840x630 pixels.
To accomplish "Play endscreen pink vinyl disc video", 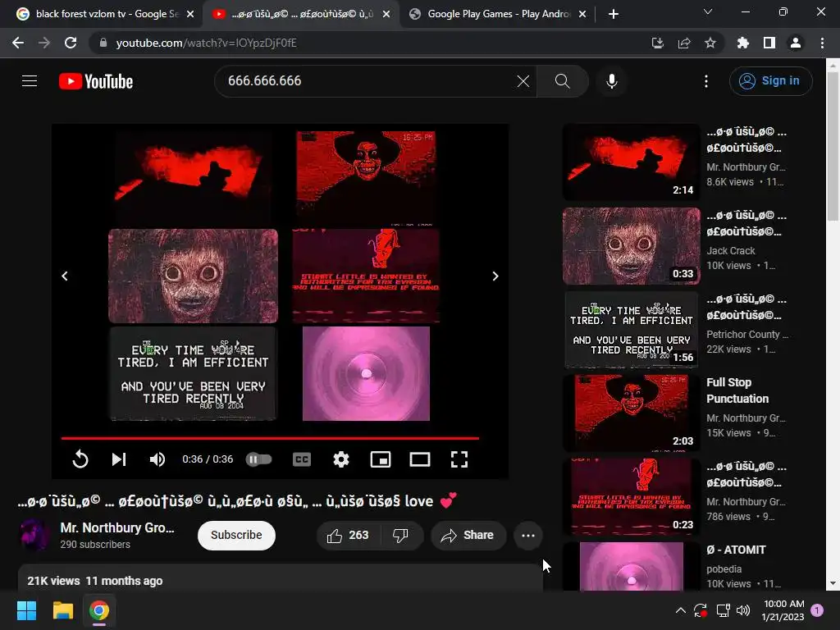I will coord(366,373).
